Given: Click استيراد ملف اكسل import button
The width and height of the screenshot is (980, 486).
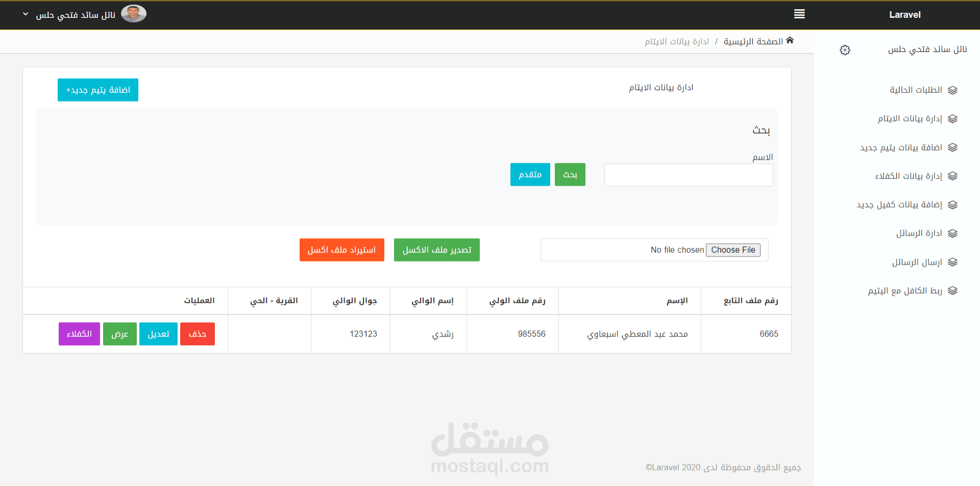Looking at the screenshot, I should pos(342,250).
